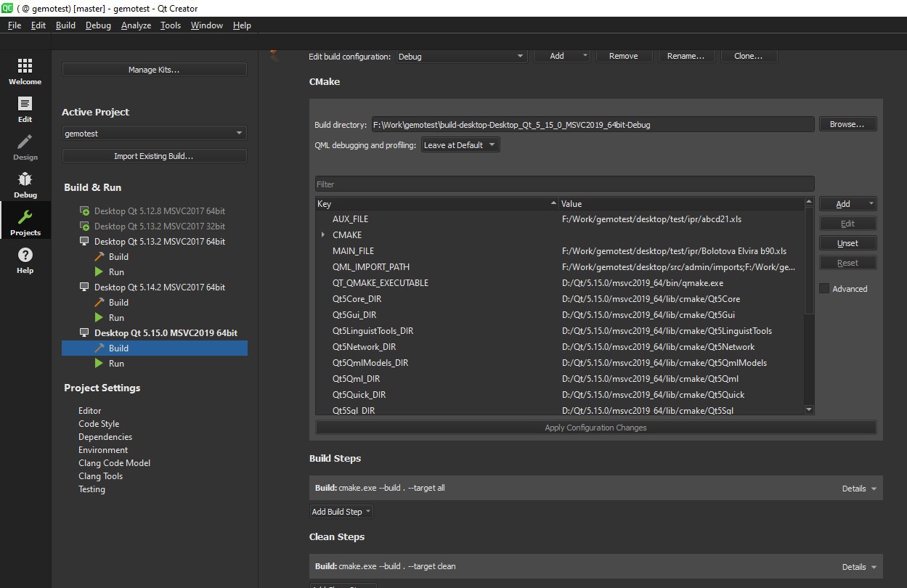The width and height of the screenshot is (907, 588).
Task: Expand Clean step Details
Action: (859, 567)
